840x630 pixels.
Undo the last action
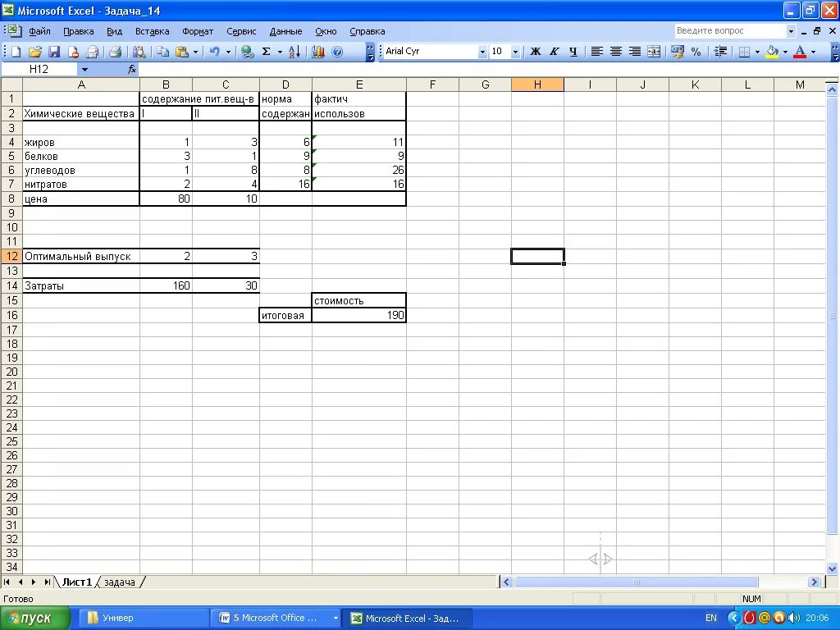[x=215, y=52]
